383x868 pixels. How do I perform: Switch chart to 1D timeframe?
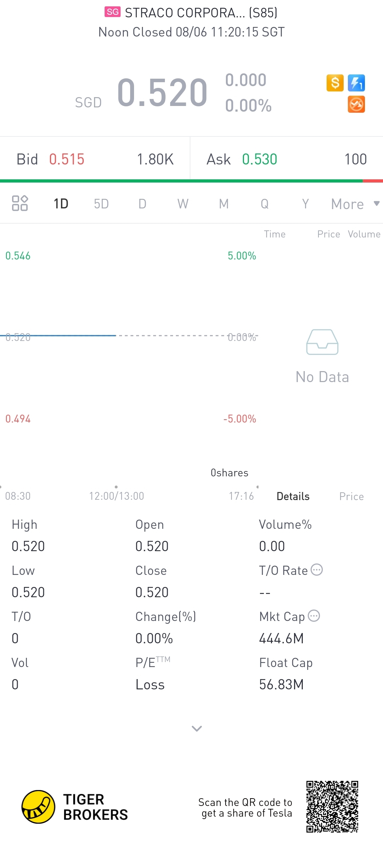61,204
